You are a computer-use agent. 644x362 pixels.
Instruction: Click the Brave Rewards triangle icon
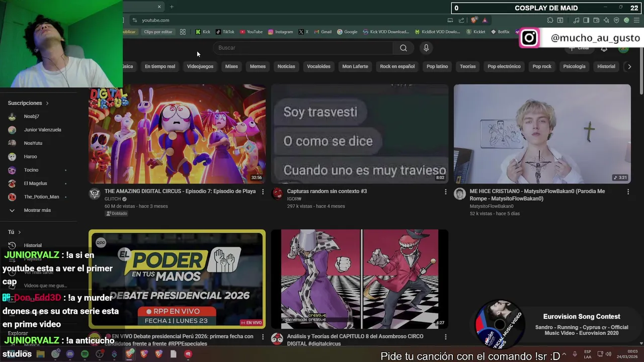tap(485, 20)
